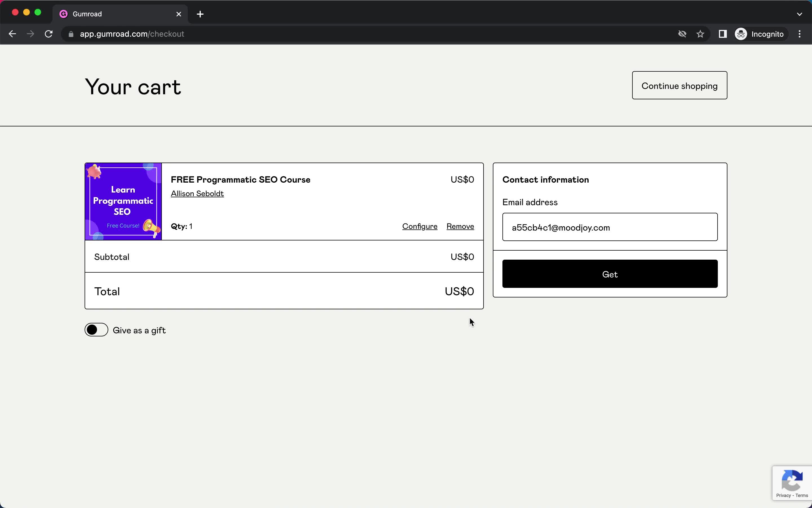Click Configure for the SEO course
Image resolution: width=812 pixels, height=508 pixels.
(420, 226)
